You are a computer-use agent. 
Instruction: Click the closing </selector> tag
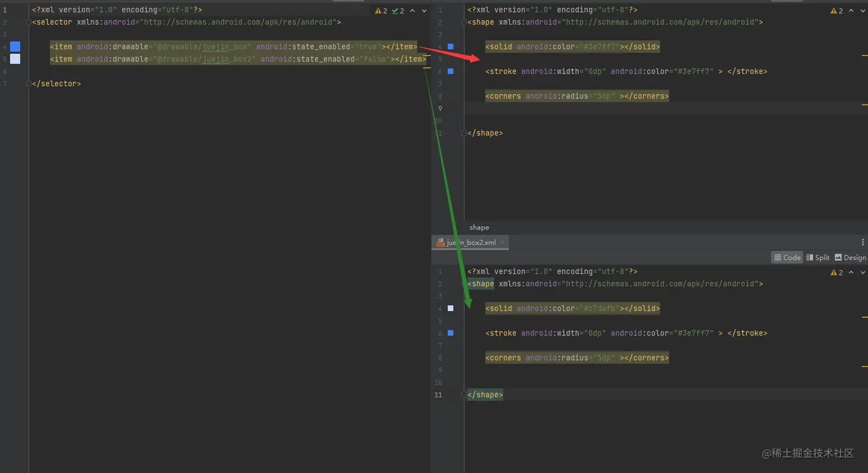click(x=56, y=84)
